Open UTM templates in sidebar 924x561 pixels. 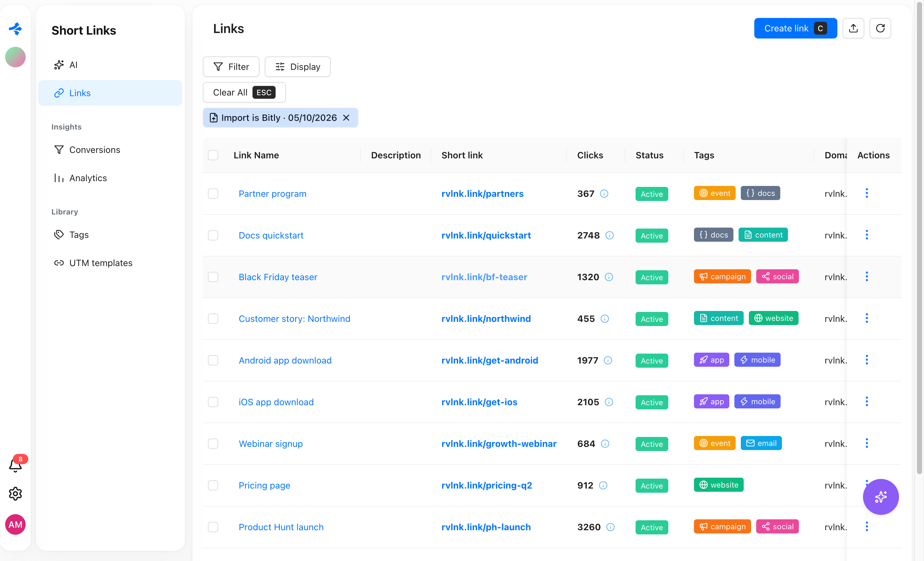click(110, 263)
